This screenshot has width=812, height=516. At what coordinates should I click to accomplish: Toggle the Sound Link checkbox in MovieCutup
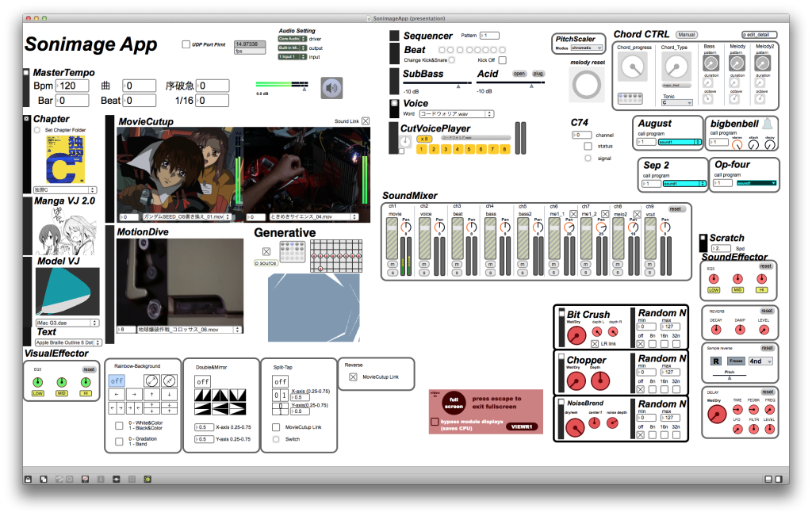coord(366,121)
